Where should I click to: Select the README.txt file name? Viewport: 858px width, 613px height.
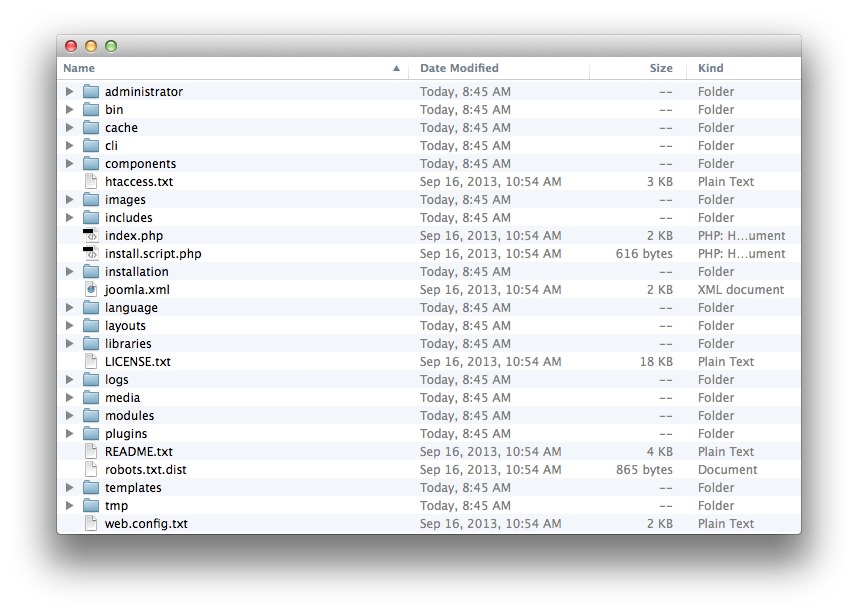pyautogui.click(x=138, y=452)
